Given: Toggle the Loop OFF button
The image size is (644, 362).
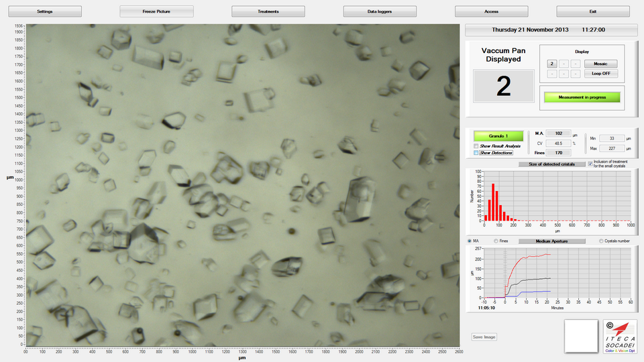Looking at the screenshot, I should click(x=600, y=74).
